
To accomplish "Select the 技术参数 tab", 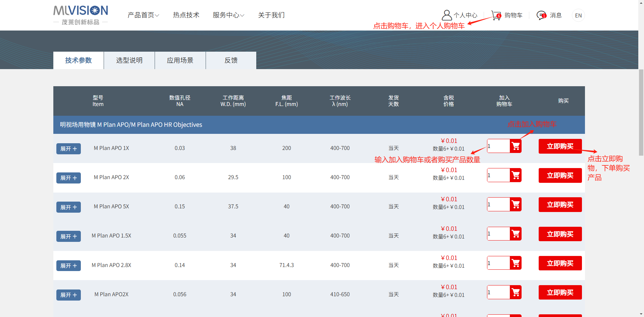I will point(78,60).
